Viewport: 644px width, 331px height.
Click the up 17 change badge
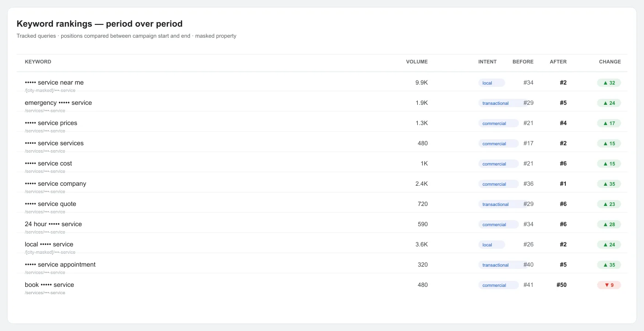(609, 123)
